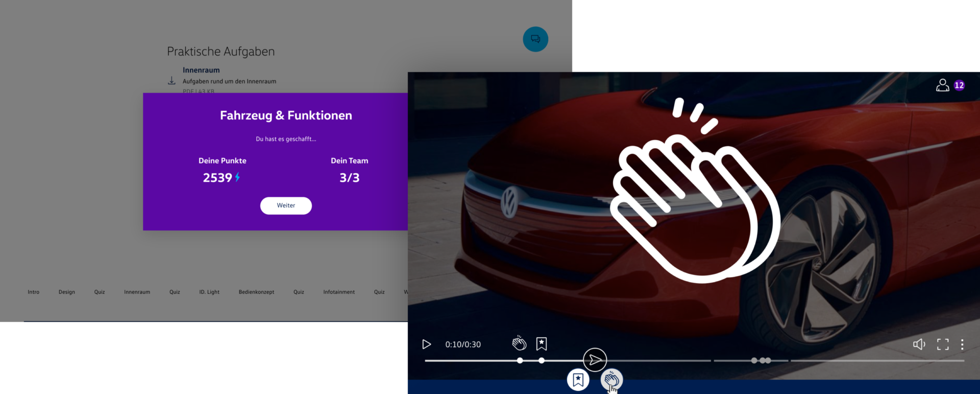Open the participants icon showing 12
Image resolution: width=980 pixels, height=394 pixels.
(x=950, y=85)
